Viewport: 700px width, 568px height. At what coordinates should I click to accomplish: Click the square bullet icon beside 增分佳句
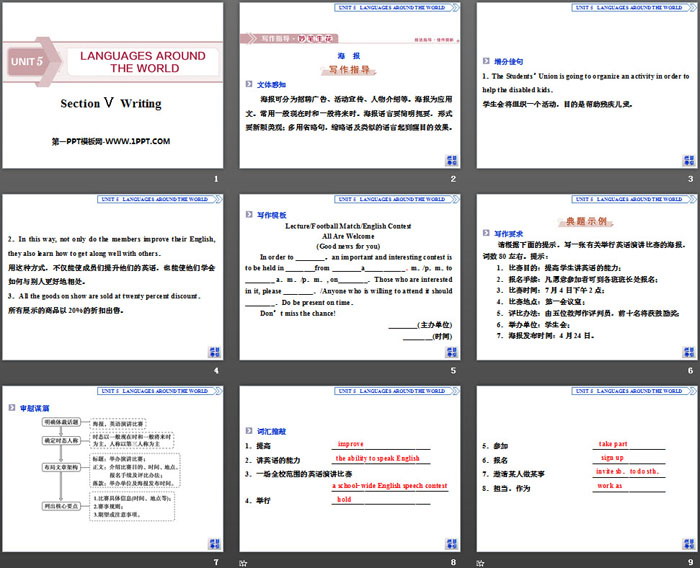(x=486, y=61)
